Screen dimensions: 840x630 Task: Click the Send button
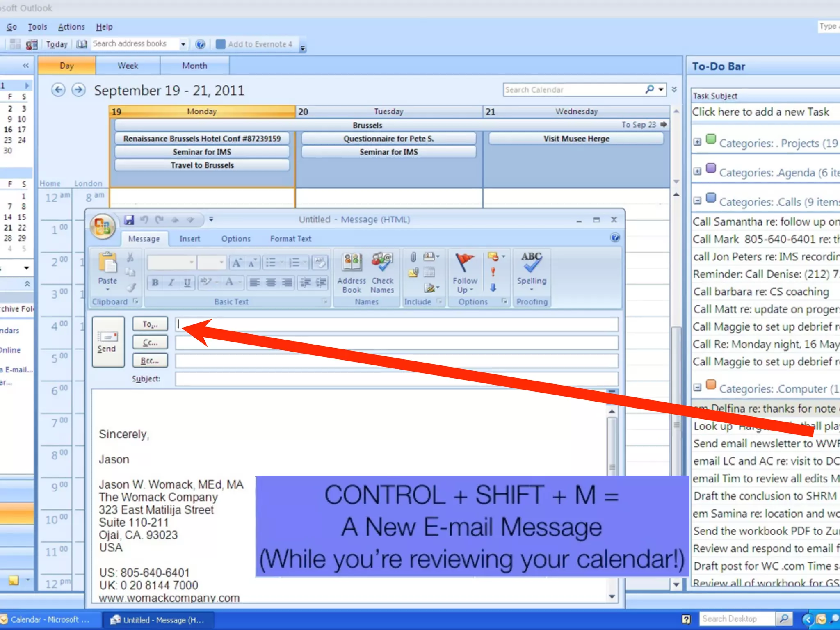[x=107, y=342]
